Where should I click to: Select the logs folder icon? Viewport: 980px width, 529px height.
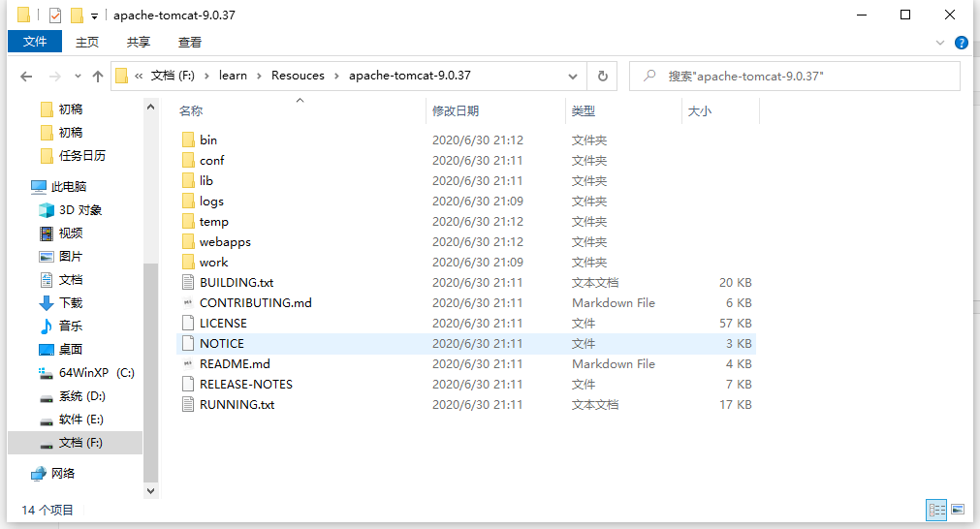pos(188,202)
